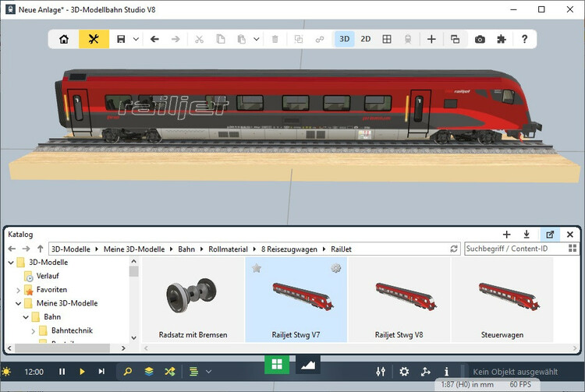
Task: Open the terrain landscape tab
Action: click(308, 365)
